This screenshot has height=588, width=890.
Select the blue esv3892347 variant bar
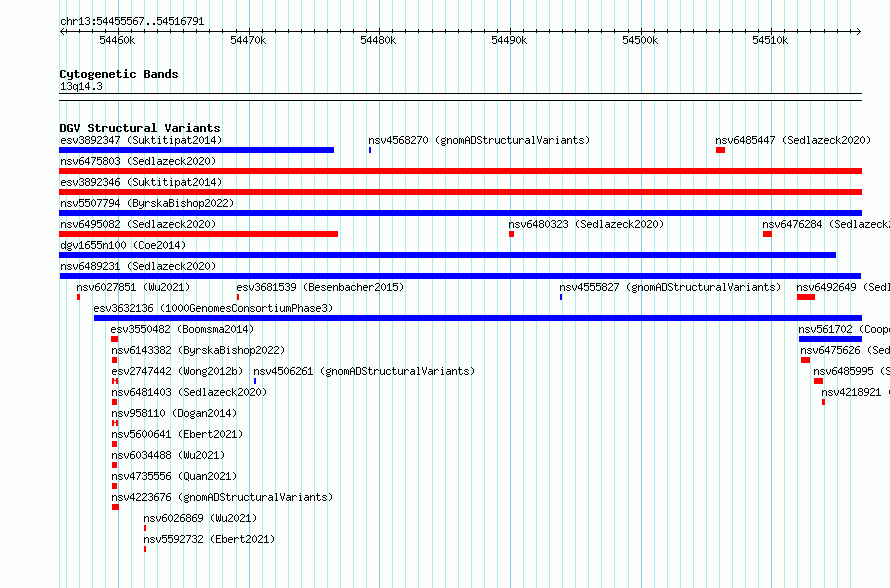coord(196,150)
